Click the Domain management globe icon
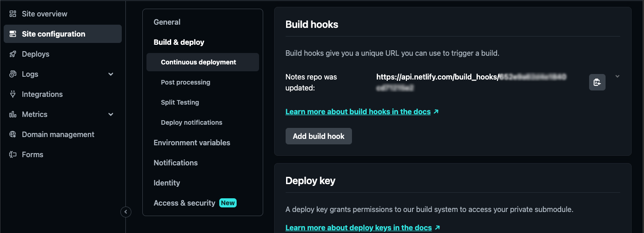 tap(13, 134)
